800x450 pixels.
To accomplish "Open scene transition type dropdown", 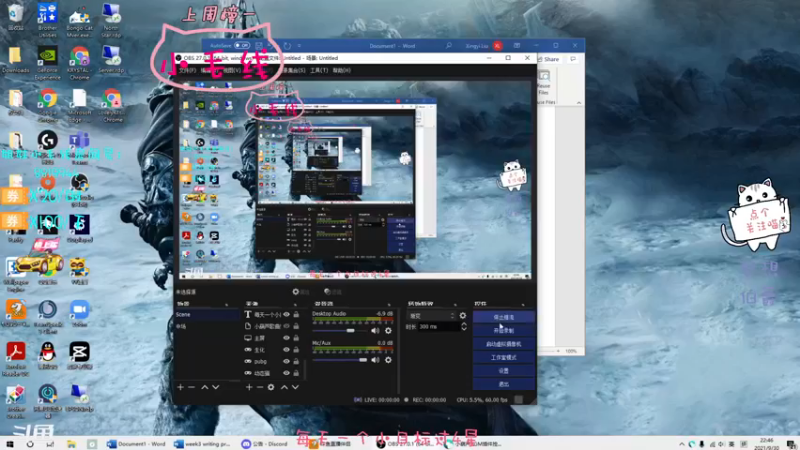I will 431,316.
